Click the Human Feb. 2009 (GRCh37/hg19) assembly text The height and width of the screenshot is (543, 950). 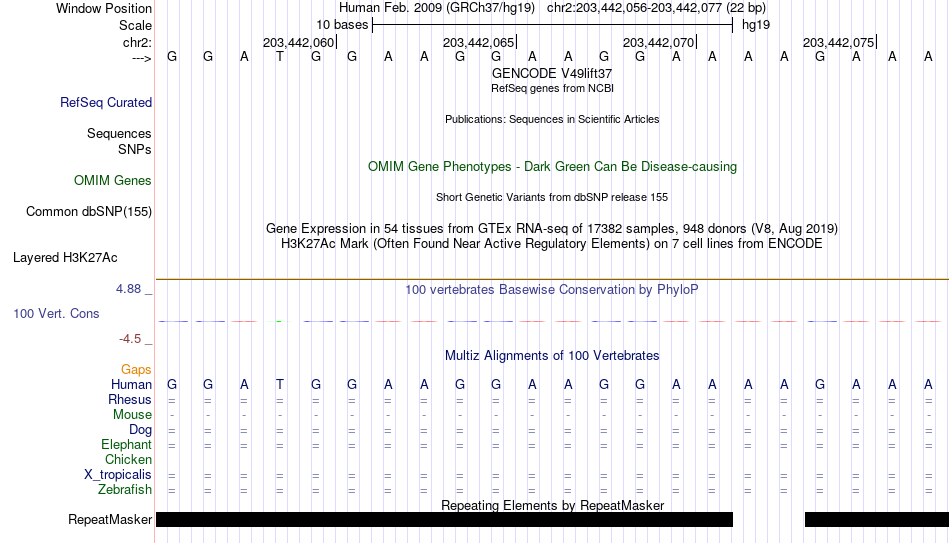(x=437, y=8)
